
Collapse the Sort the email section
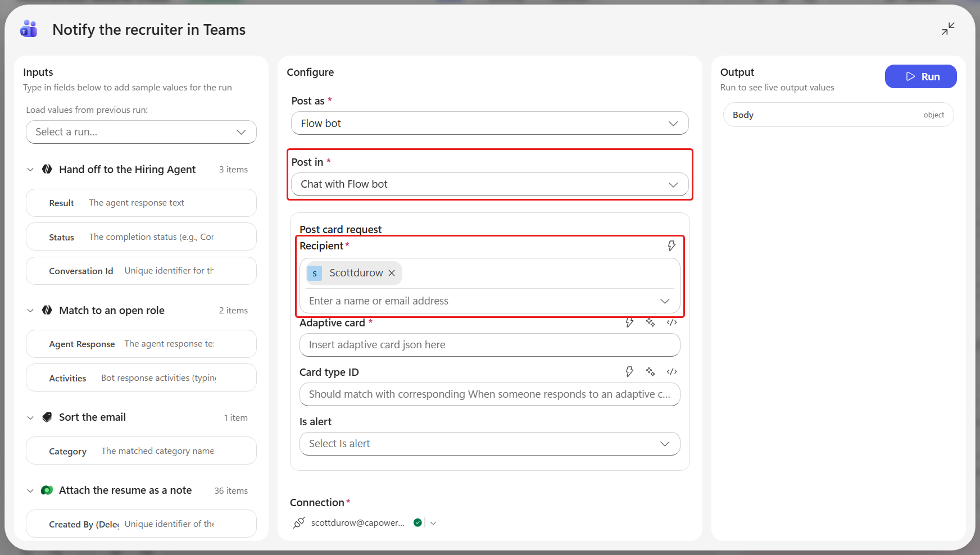(x=30, y=418)
